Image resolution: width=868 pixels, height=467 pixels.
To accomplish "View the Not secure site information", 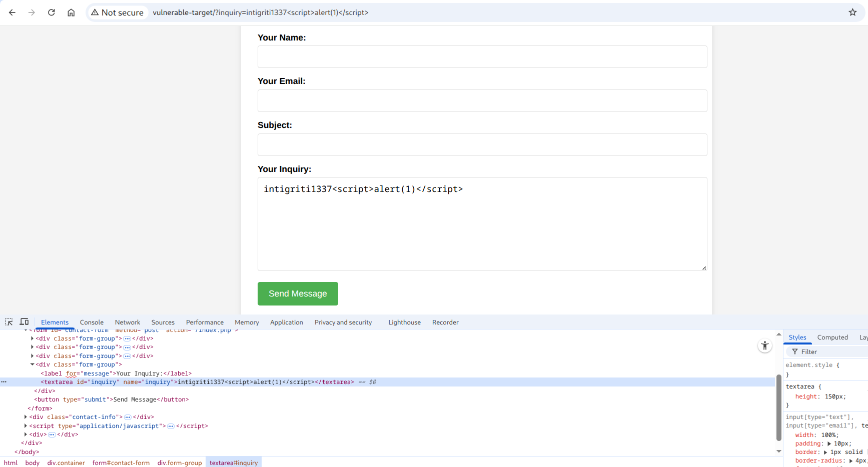I will (118, 12).
